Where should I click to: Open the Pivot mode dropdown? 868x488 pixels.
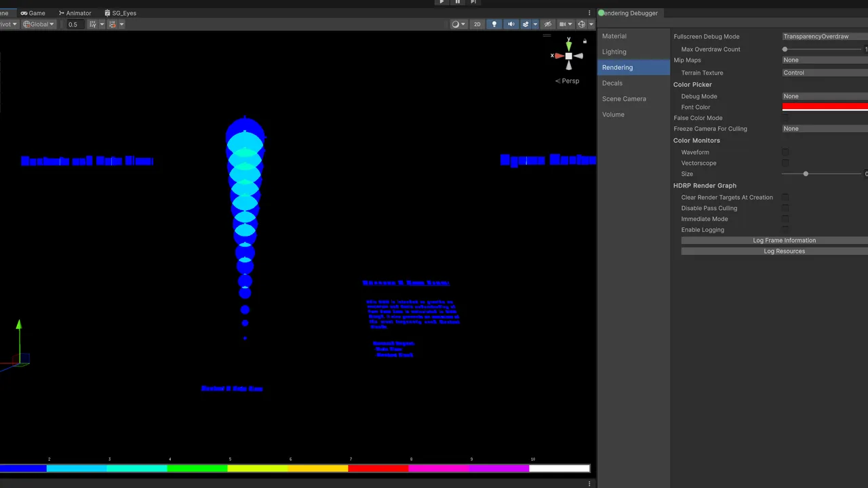(8, 24)
